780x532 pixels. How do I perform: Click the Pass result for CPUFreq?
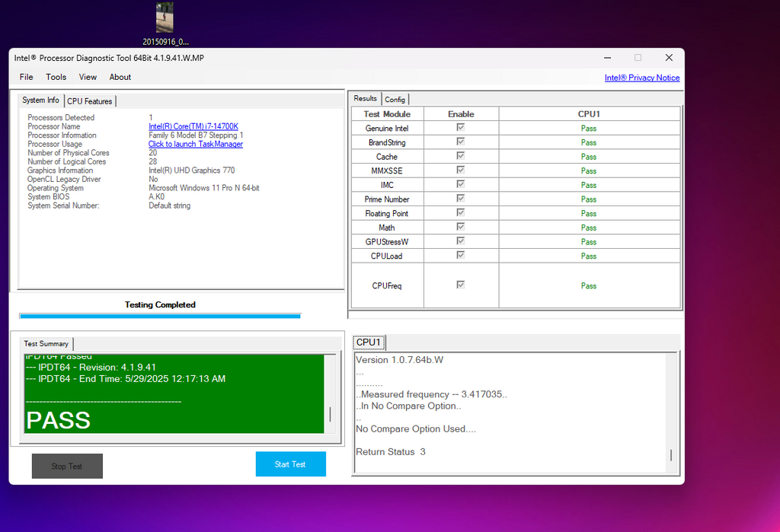[589, 286]
